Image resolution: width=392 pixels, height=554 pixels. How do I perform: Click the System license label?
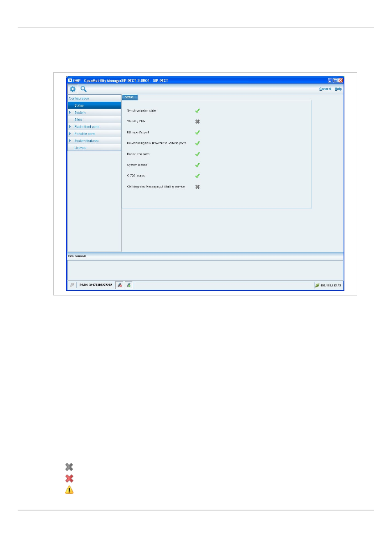[137, 165]
